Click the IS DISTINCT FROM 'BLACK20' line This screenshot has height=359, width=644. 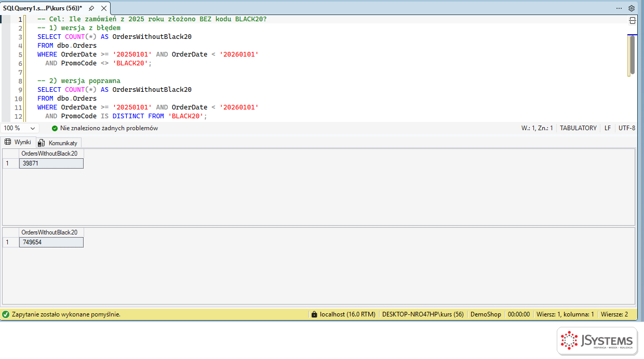[x=126, y=116]
